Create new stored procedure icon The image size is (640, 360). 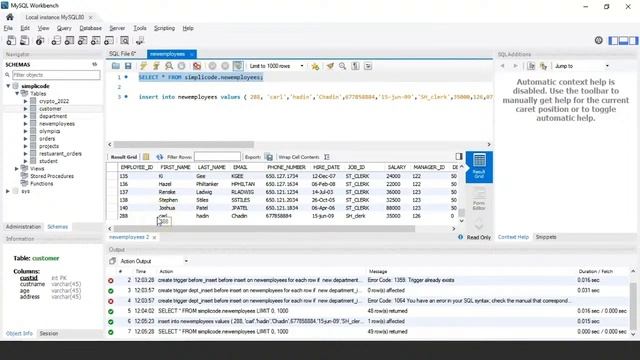coord(96,40)
